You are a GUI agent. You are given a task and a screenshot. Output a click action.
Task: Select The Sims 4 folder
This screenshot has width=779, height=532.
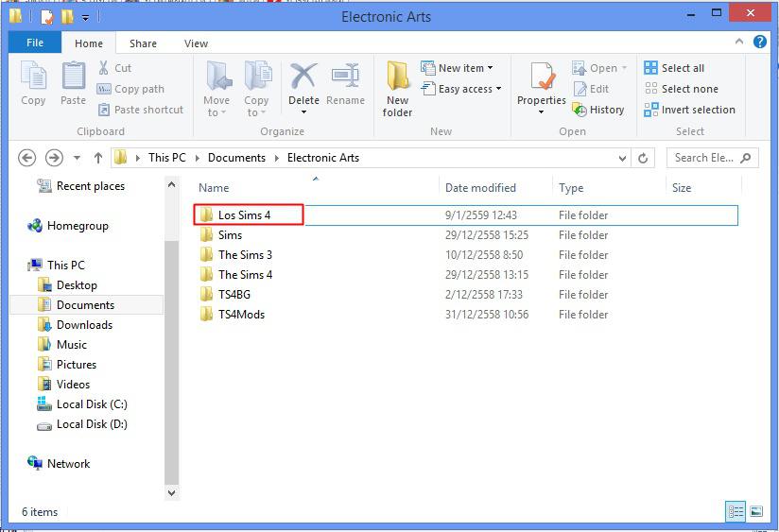(466, 275)
